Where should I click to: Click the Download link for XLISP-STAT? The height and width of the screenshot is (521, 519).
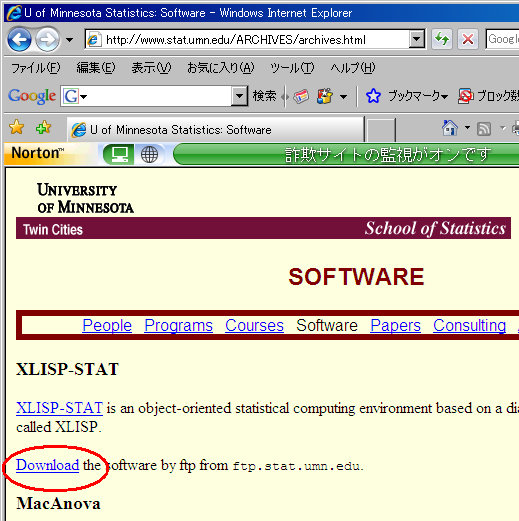click(47, 465)
